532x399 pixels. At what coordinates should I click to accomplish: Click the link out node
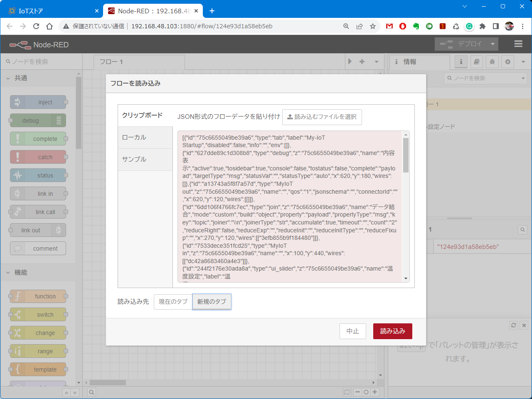click(38, 230)
